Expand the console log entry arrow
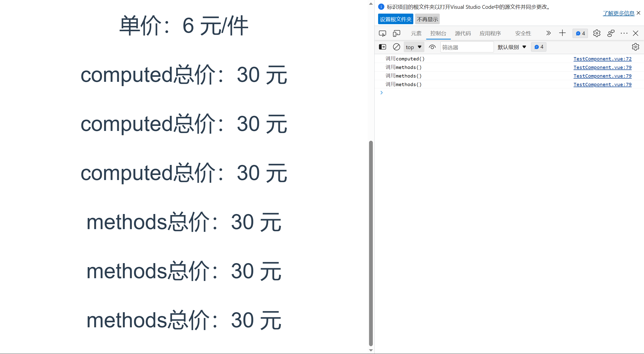Image resolution: width=644 pixels, height=354 pixels. click(381, 92)
